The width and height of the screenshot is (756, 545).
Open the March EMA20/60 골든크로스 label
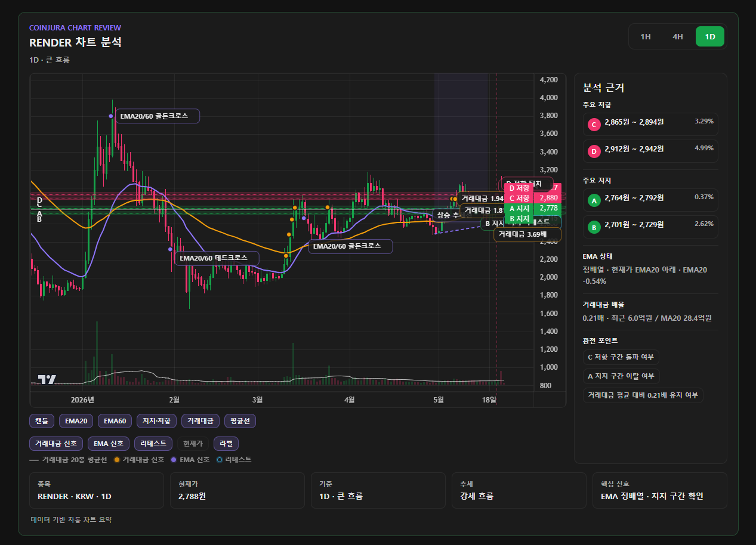350,246
